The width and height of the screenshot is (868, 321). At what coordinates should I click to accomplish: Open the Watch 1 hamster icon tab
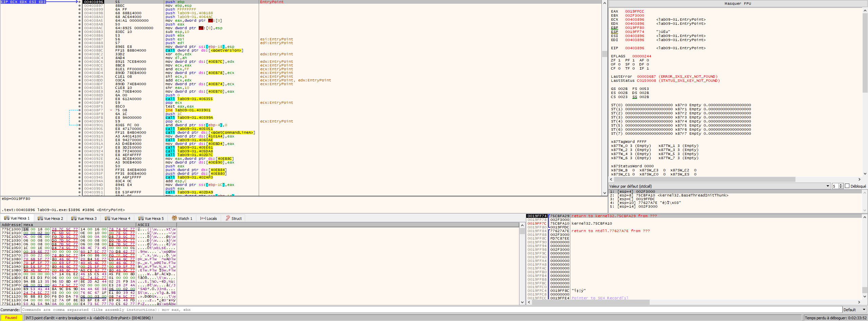(182, 218)
